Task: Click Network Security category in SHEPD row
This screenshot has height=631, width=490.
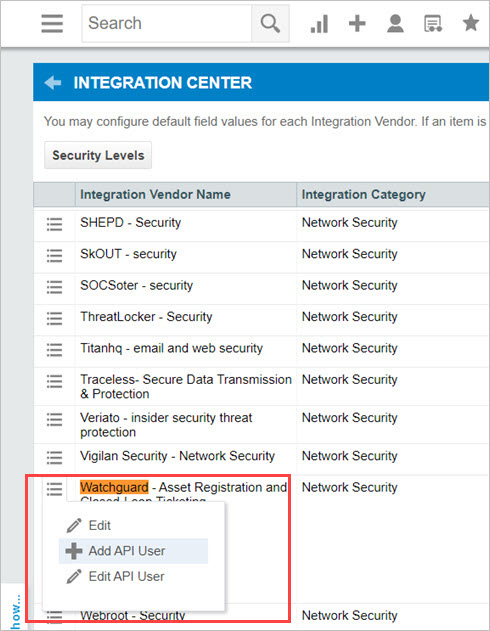Action: click(350, 223)
